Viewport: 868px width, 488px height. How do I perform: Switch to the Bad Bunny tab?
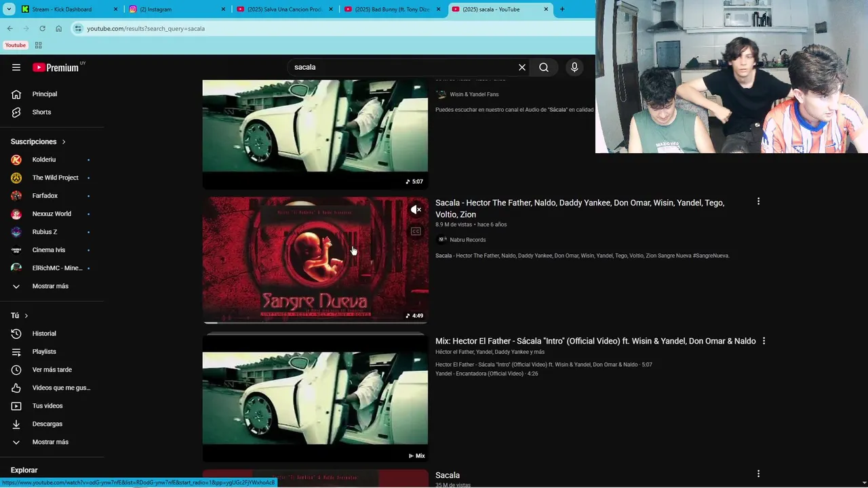(x=392, y=9)
